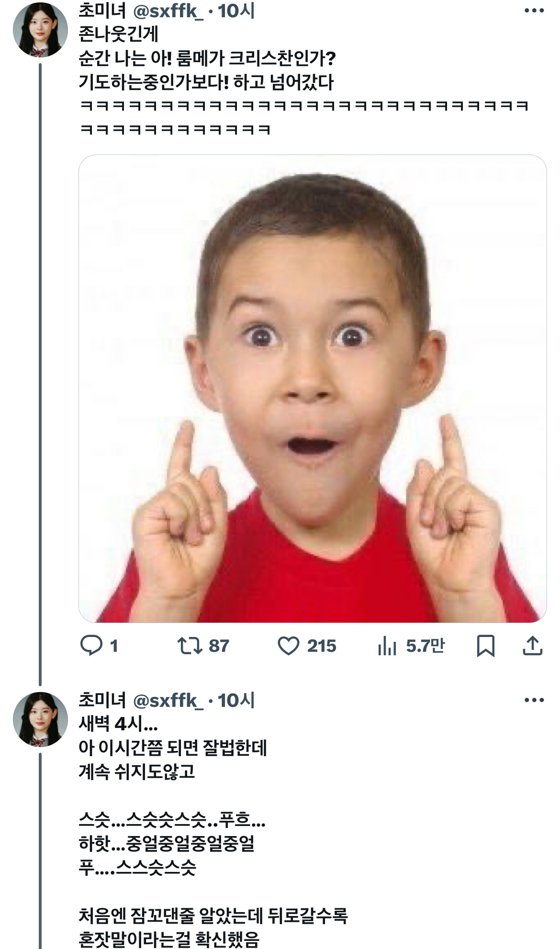The image size is (560, 949).
Task: Tap the share icon under the photo
Action: pos(532,646)
